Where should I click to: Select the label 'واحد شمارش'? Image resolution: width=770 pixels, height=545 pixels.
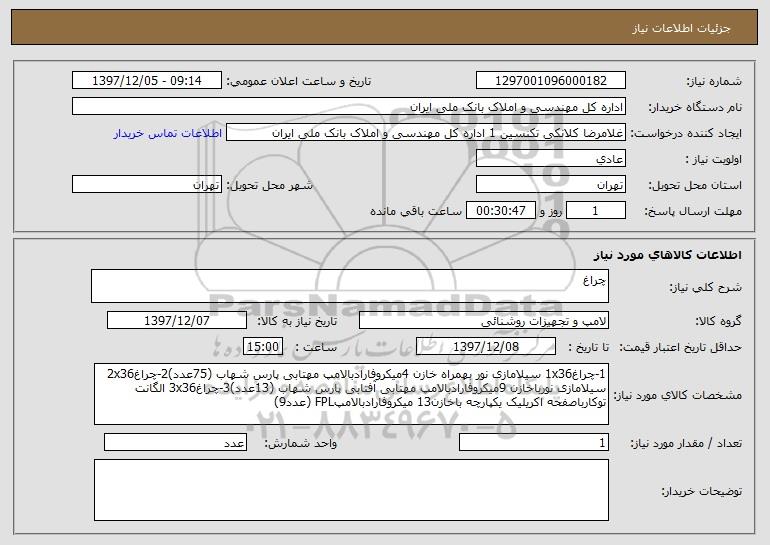[x=301, y=443]
